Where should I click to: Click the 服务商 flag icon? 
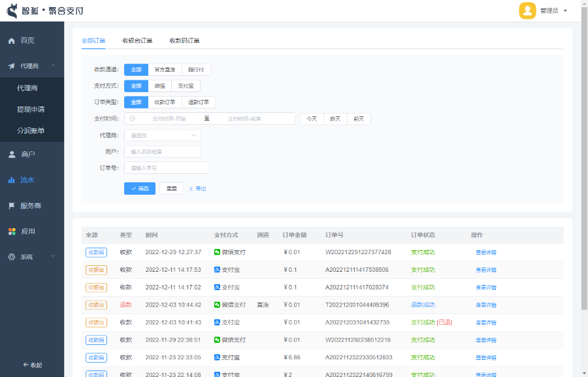[x=12, y=206]
